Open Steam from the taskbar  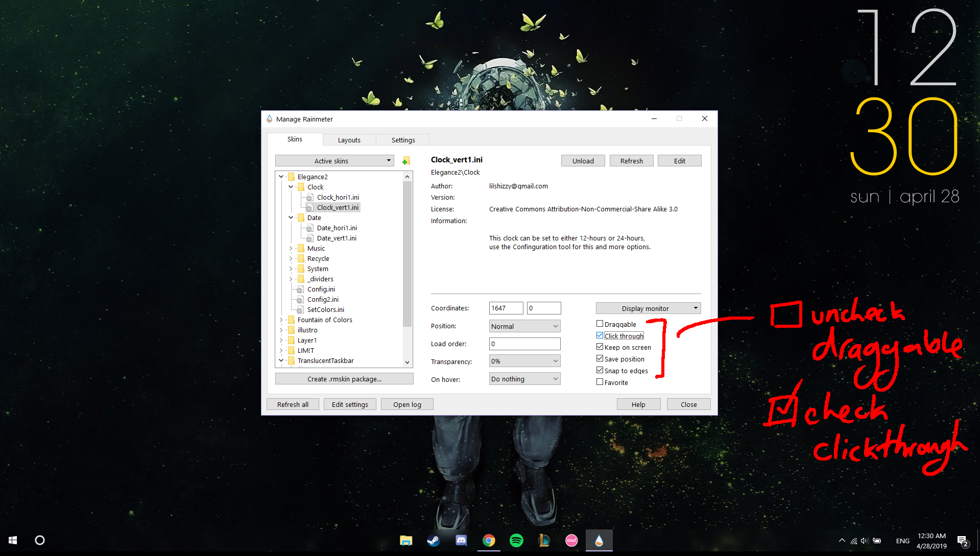coord(434,540)
